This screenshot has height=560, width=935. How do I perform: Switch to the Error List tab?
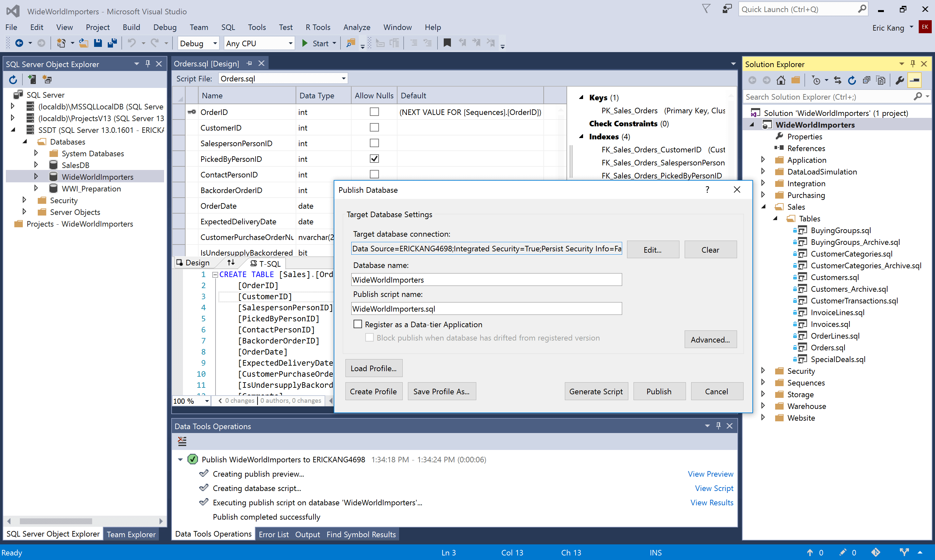pos(273,534)
